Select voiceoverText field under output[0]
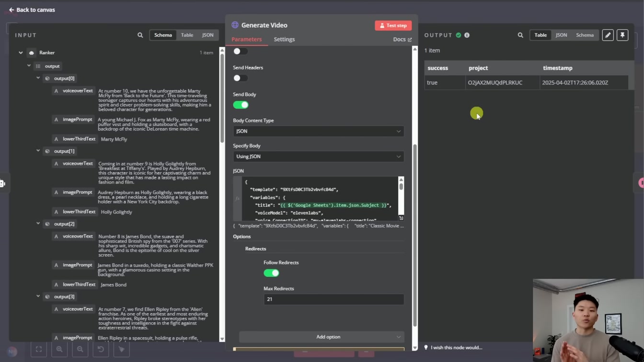Viewport: 644px width, 362px height. pyautogui.click(x=73, y=90)
